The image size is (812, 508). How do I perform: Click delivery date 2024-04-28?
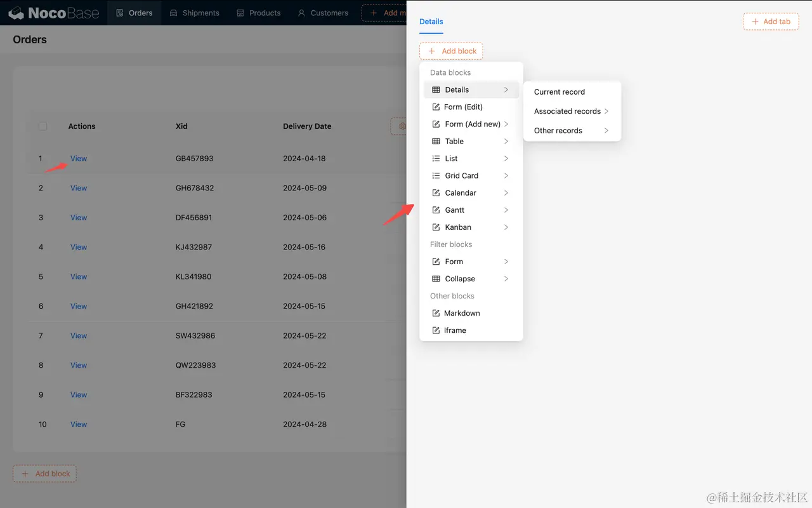pyautogui.click(x=304, y=424)
